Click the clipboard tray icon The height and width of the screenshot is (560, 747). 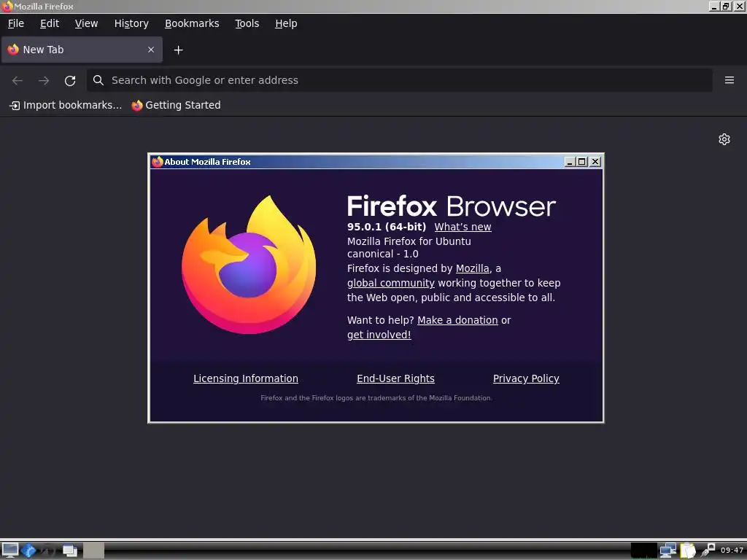[688, 551]
